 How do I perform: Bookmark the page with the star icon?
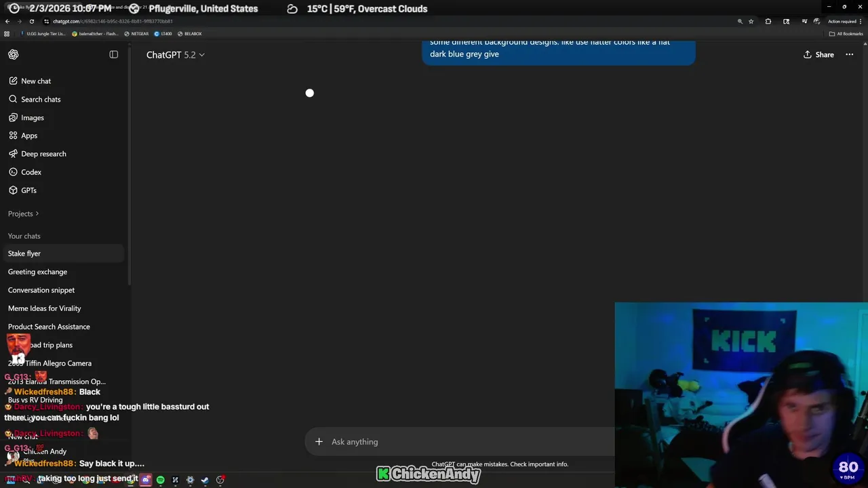[x=751, y=21]
